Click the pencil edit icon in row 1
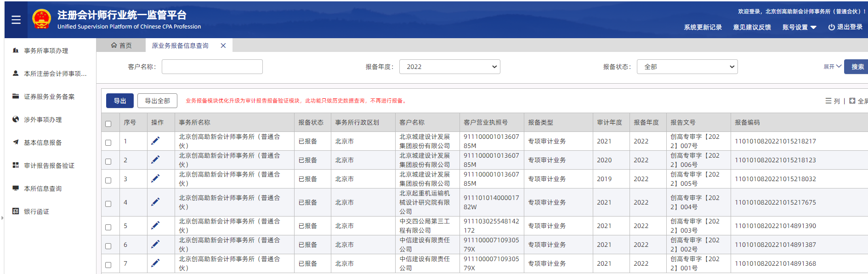868x274 pixels. (x=155, y=141)
